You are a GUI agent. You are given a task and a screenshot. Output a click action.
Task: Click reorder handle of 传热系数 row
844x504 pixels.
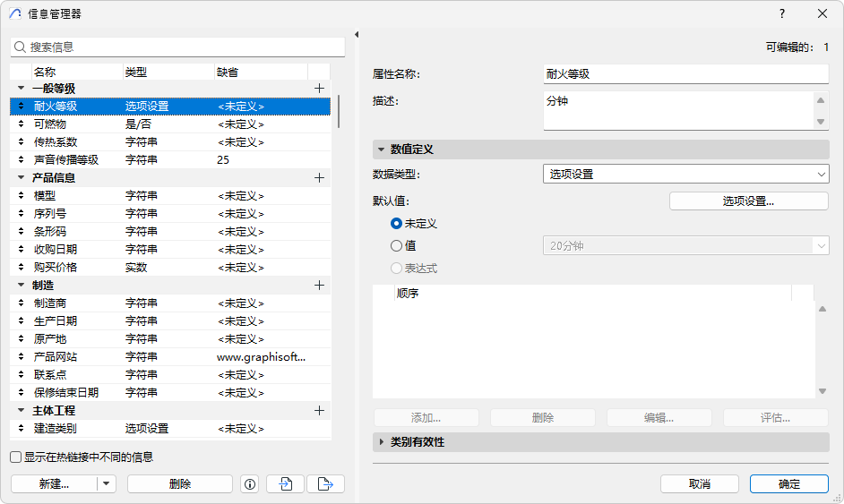[21, 142]
